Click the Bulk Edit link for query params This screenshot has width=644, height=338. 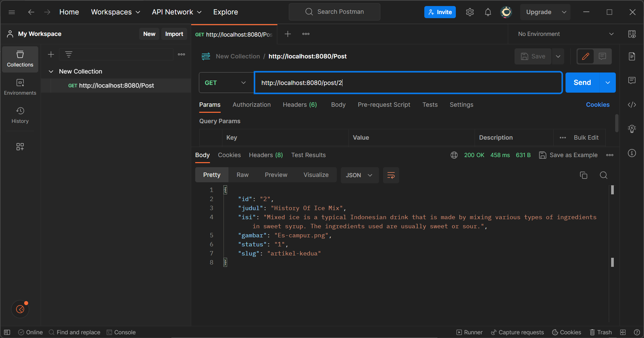(586, 137)
